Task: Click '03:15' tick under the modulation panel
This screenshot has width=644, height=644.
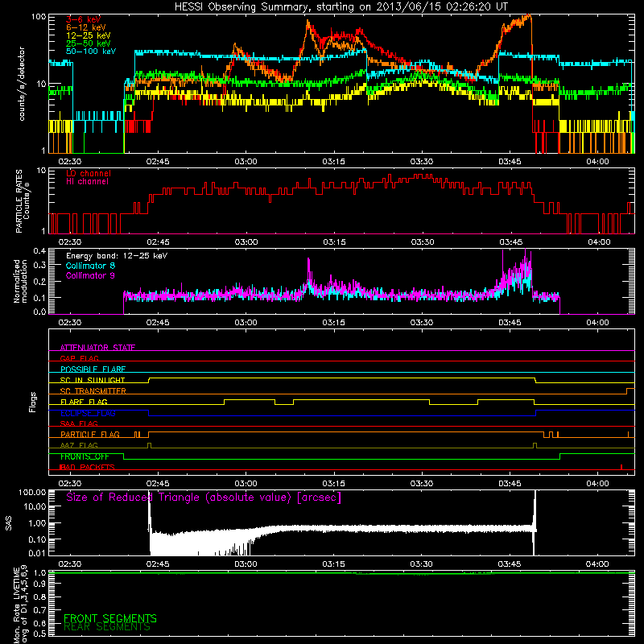Action: click(x=334, y=323)
